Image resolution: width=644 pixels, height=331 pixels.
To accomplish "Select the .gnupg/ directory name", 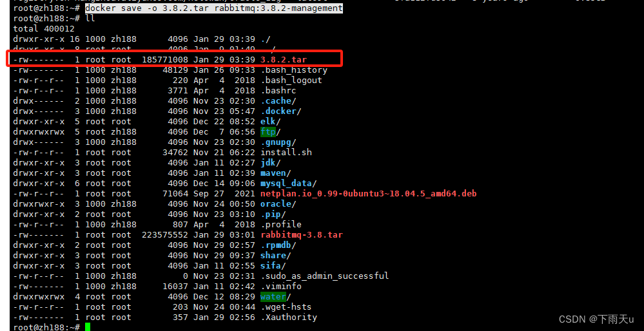I will pos(278,142).
